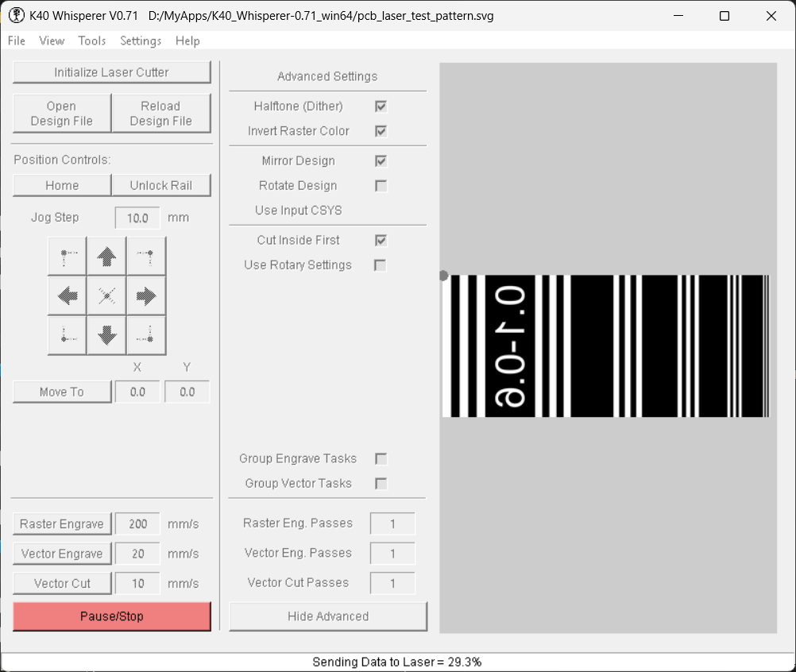Open the Tools menu
The width and height of the screenshot is (796, 672).
tap(92, 41)
